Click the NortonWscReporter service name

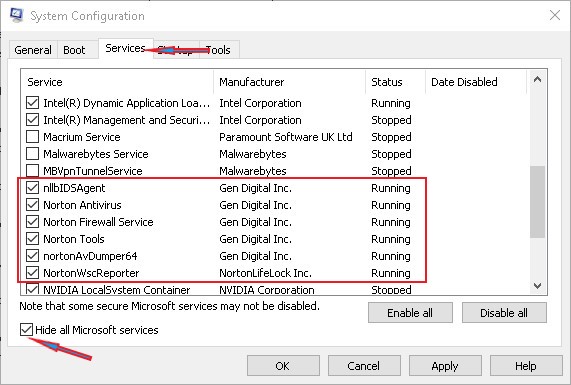coord(91,273)
